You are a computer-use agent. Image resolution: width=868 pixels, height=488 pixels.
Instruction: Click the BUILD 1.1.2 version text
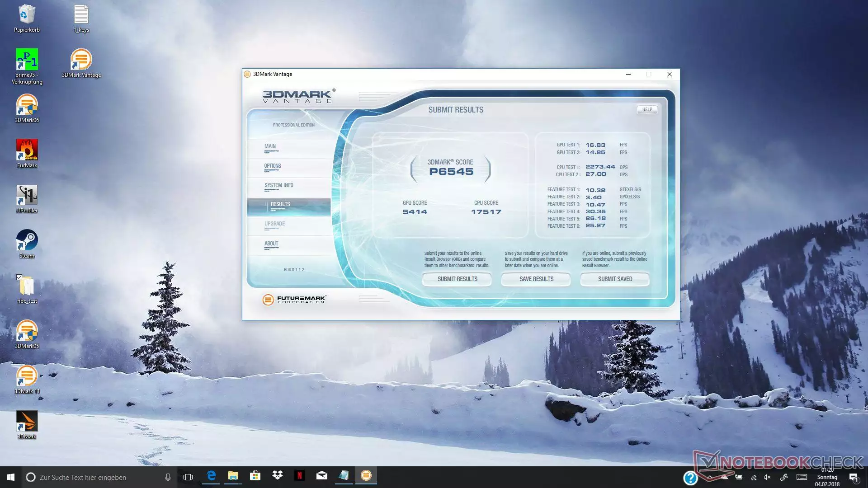point(294,270)
